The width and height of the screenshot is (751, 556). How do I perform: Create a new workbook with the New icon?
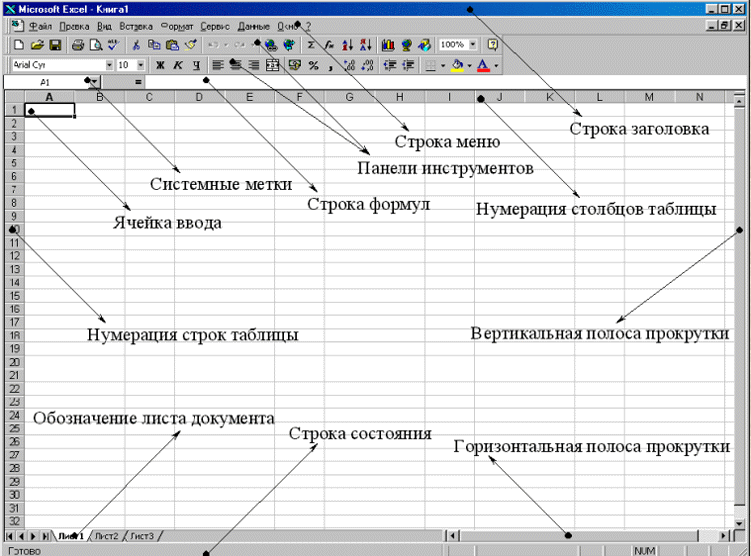[19, 45]
